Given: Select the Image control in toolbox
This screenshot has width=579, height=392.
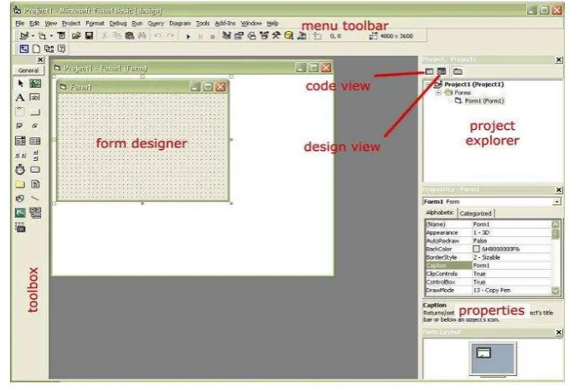Looking at the screenshot, I should click(20, 213).
